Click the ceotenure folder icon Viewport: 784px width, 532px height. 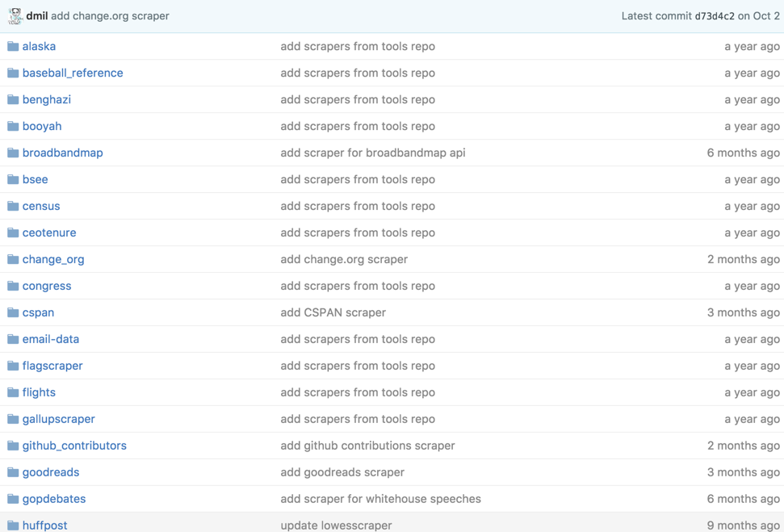[x=13, y=232]
